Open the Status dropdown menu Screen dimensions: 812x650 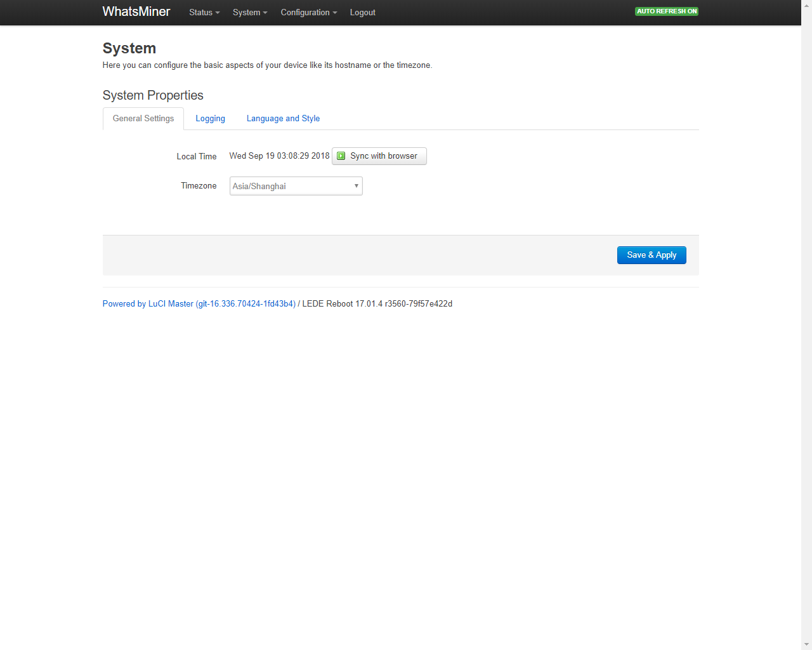tap(204, 12)
